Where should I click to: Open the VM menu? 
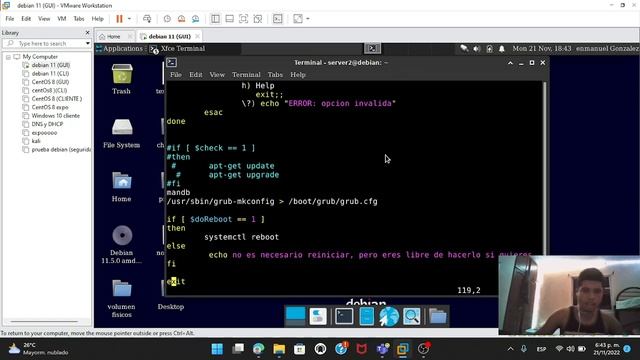pyautogui.click(x=62, y=19)
